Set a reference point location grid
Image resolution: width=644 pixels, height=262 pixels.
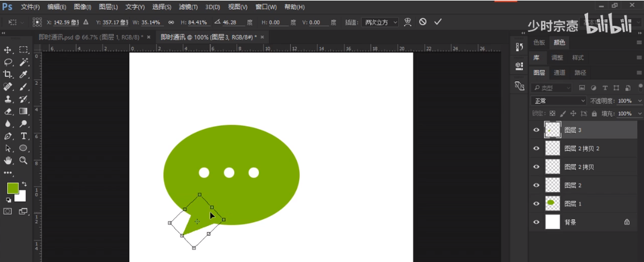(x=37, y=22)
